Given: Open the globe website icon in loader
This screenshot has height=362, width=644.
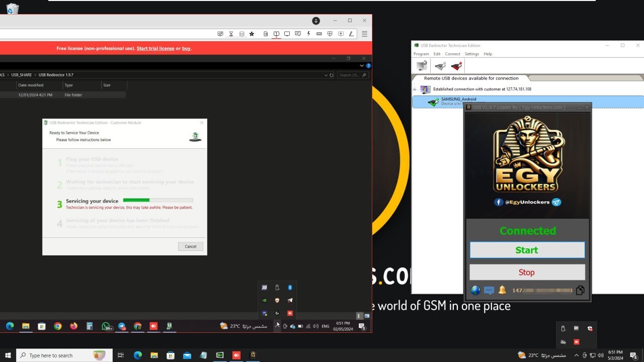Looking at the screenshot, I should [x=475, y=290].
